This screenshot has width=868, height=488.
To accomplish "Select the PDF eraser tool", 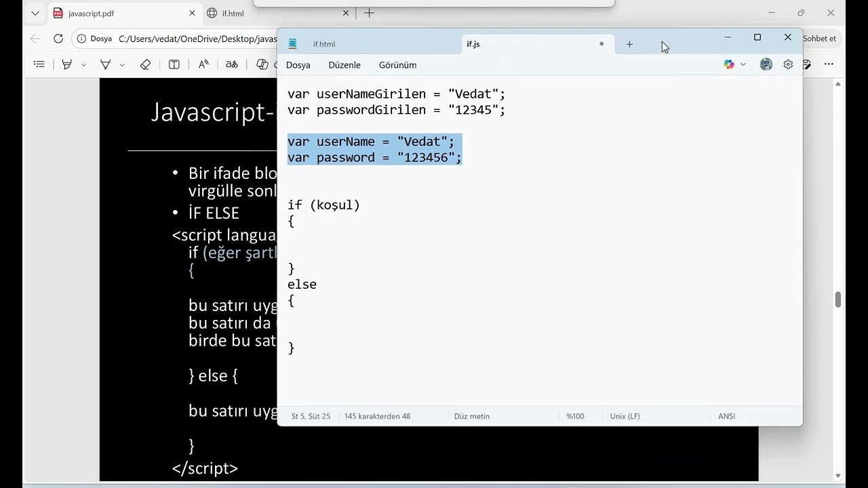I will click(145, 64).
